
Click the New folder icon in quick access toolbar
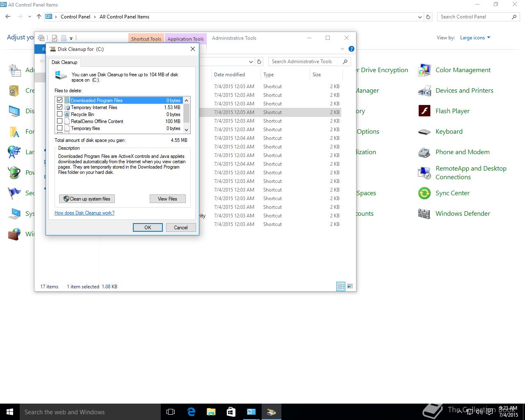pyautogui.click(x=64, y=38)
